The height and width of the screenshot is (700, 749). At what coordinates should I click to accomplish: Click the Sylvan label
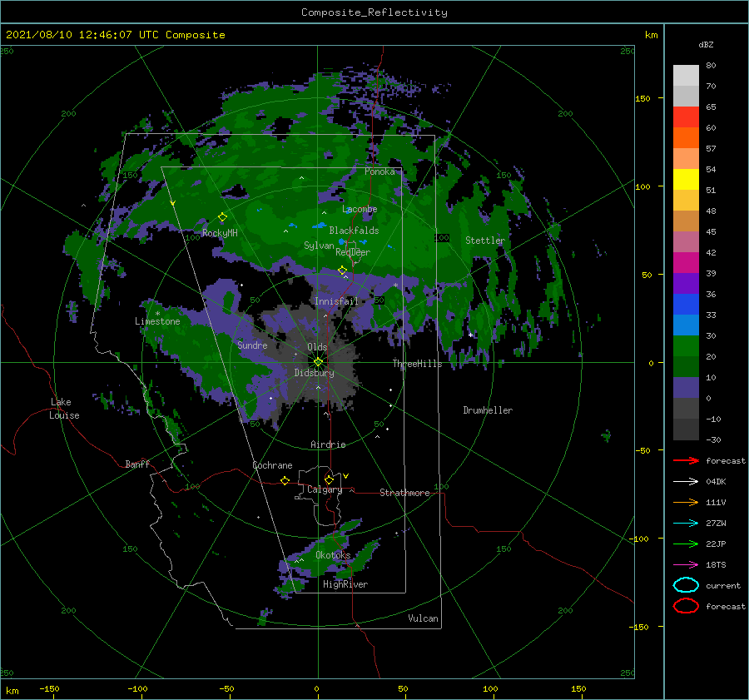(319, 245)
